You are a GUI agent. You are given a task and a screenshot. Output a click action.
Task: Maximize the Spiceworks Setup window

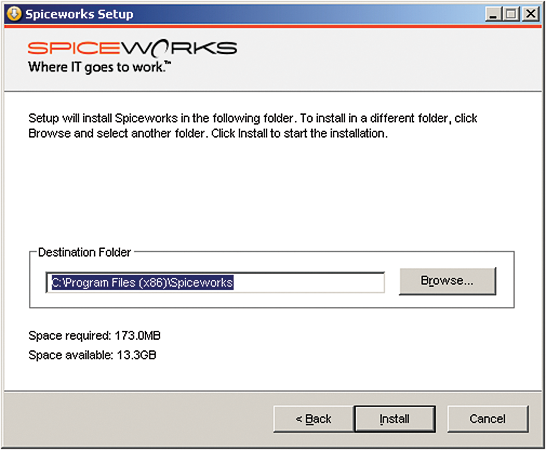(x=511, y=14)
